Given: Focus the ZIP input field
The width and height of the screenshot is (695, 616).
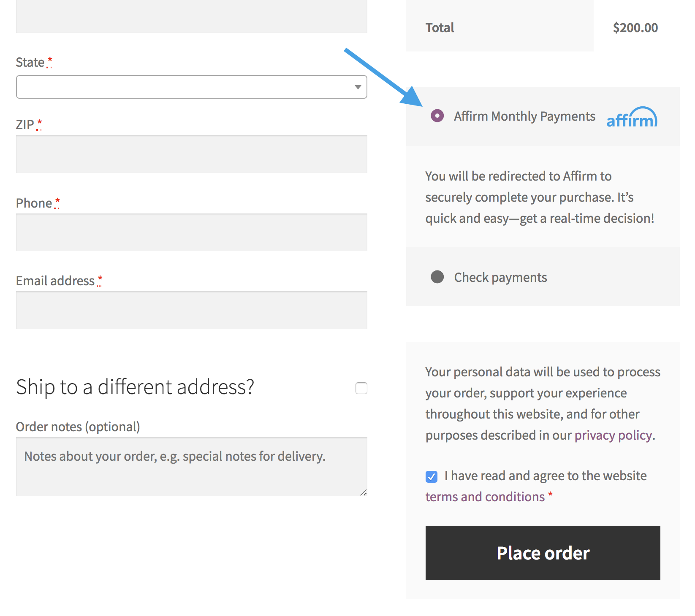Looking at the screenshot, I should (192, 154).
